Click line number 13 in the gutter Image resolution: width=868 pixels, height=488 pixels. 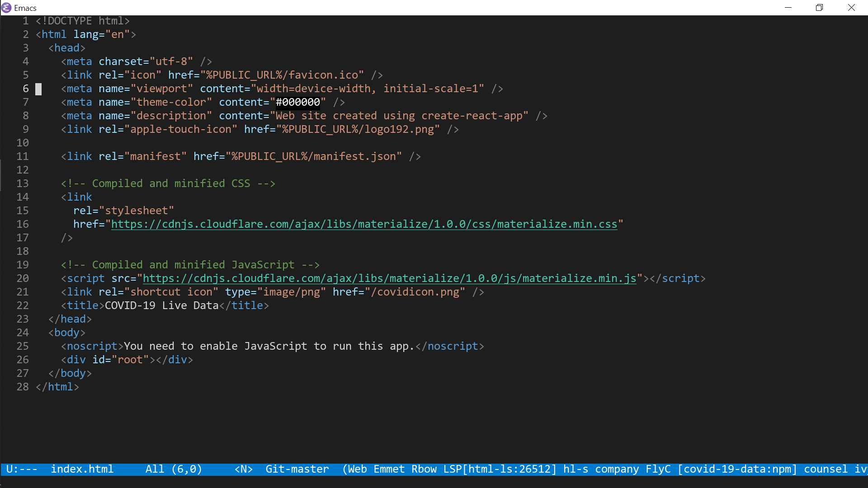[23, 183]
